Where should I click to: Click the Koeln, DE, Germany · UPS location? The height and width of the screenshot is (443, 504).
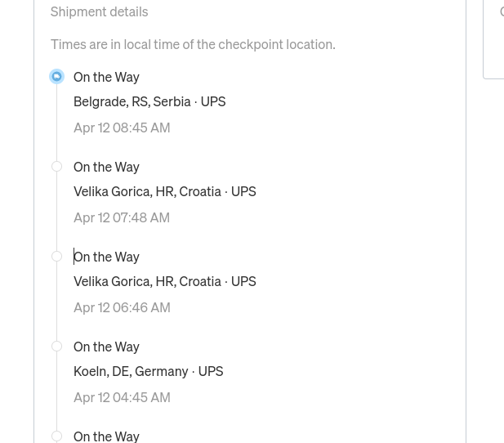[148, 371]
